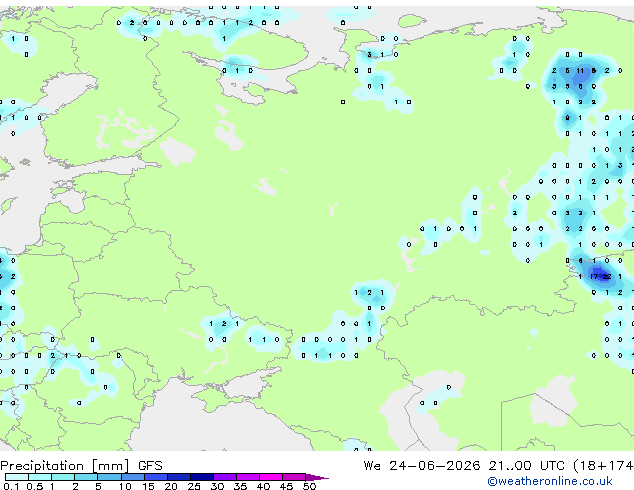Click the "35" legend scale label
634x490 pixels.
[x=241, y=486]
